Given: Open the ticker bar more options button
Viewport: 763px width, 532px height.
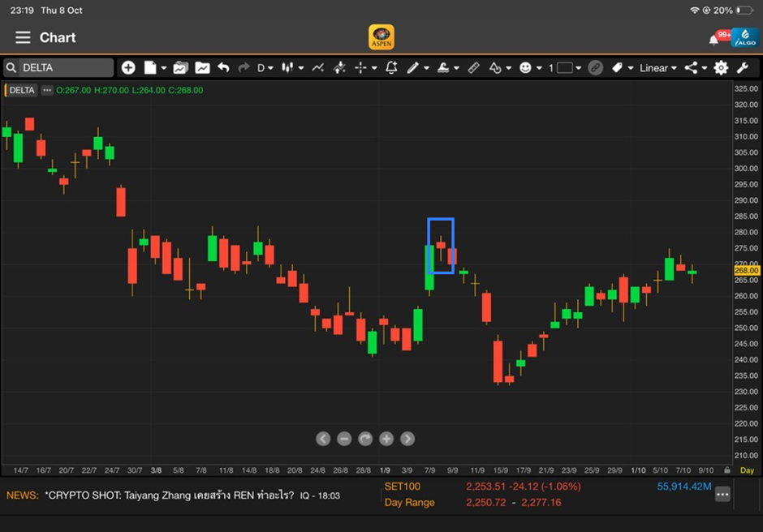Looking at the screenshot, I should pos(722,495).
